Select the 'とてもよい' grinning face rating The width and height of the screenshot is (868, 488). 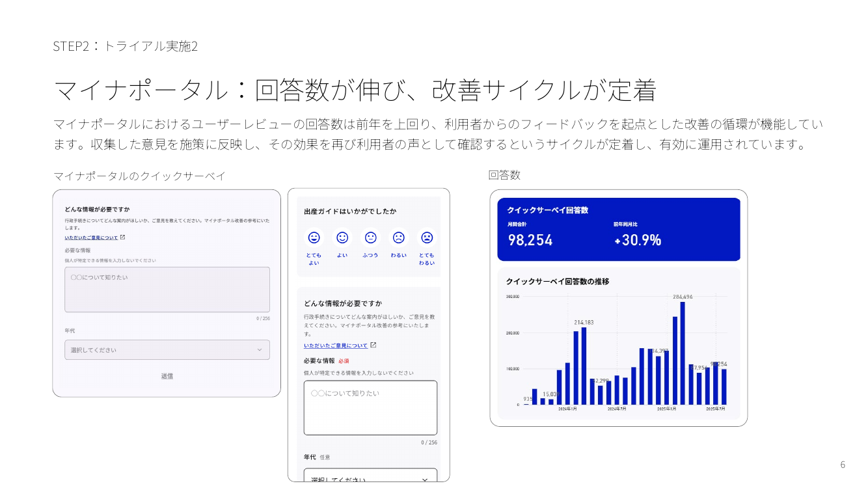[x=314, y=237]
